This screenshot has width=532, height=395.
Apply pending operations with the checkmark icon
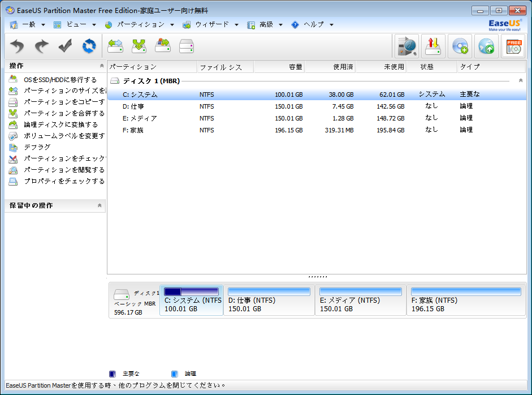[x=65, y=46]
